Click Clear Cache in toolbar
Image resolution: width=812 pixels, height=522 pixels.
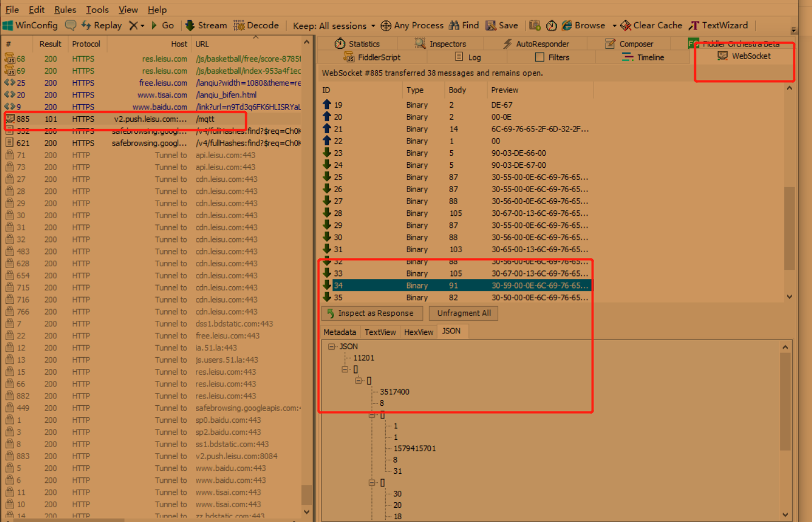coord(651,26)
